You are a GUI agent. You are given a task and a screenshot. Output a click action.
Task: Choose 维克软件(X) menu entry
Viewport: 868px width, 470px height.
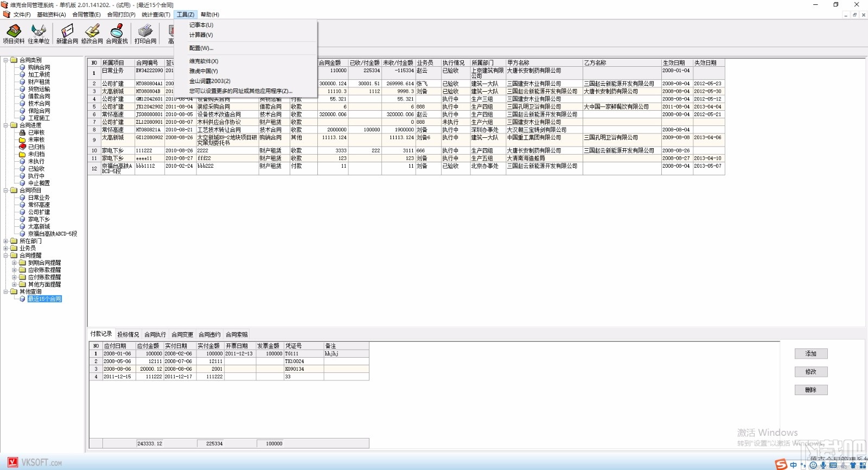coord(203,61)
